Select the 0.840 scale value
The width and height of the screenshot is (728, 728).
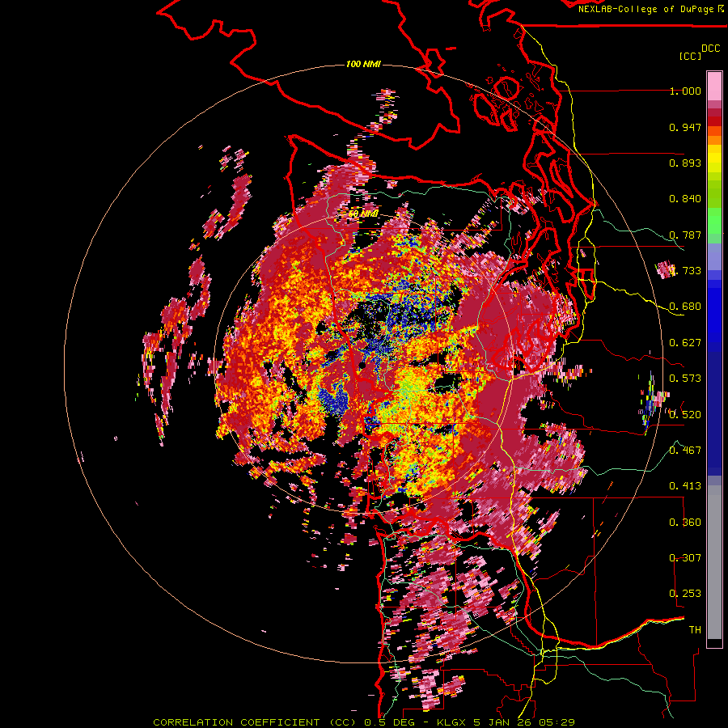tap(685, 199)
